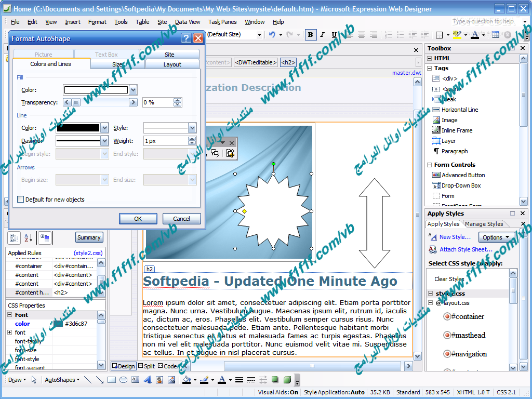Screen dimensions: 532x399
Task: Open the Task Panes menu
Action: coord(222,22)
